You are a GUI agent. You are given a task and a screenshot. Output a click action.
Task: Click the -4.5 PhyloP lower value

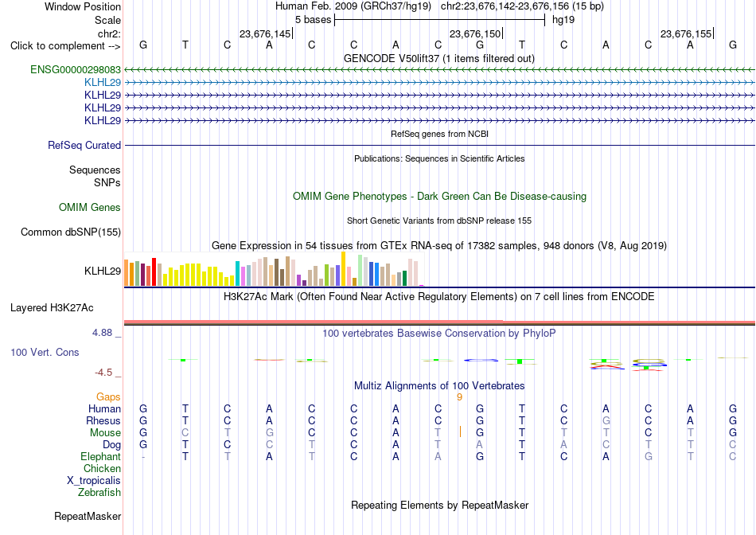coord(103,373)
